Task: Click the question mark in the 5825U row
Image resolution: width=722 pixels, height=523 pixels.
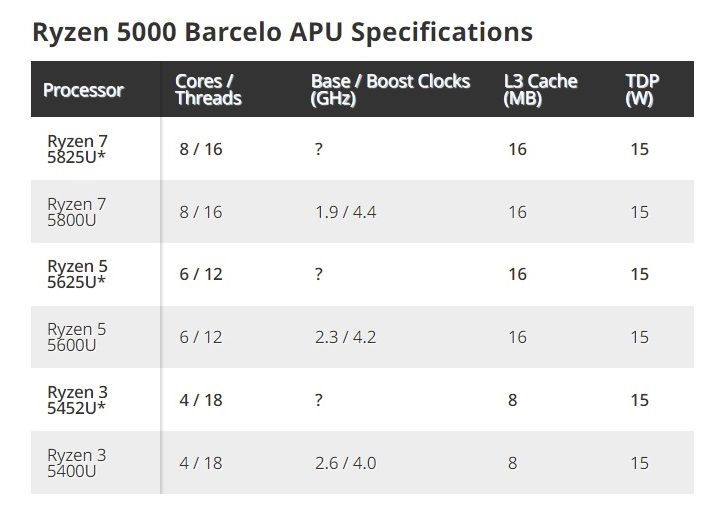Action: 319,149
